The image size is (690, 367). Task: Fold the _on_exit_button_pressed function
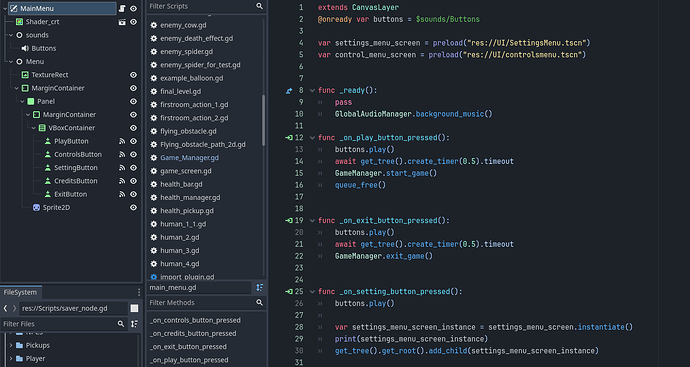[312, 220]
